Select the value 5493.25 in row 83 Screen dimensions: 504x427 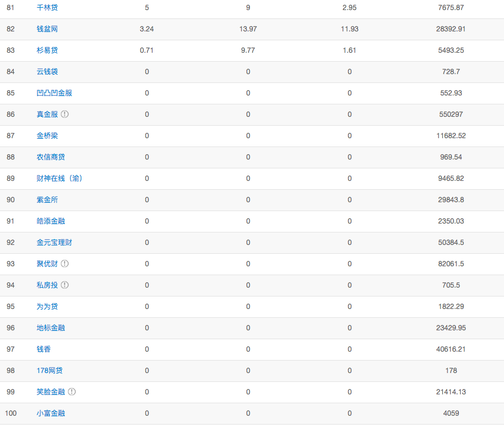click(x=451, y=50)
